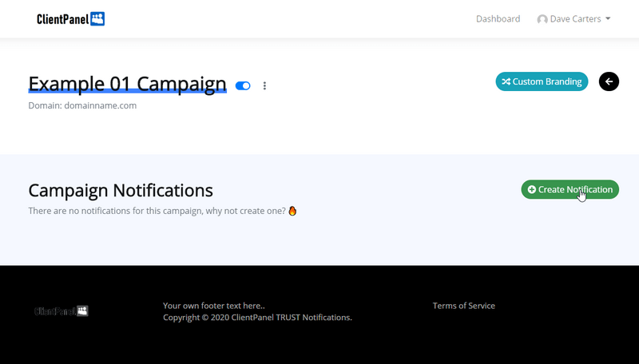Image resolution: width=639 pixels, height=364 pixels.
Task: Expand the caret next to Dave Carters
Action: [x=608, y=19]
